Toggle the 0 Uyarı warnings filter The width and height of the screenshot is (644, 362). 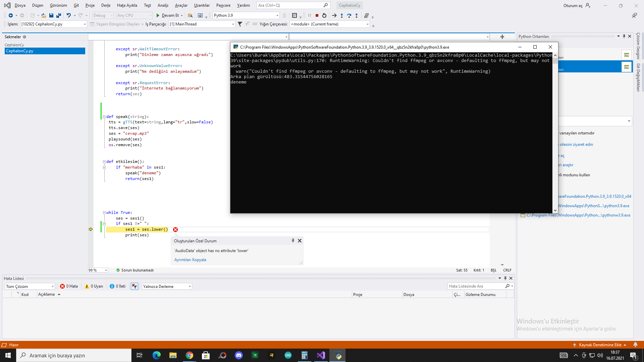(94, 286)
